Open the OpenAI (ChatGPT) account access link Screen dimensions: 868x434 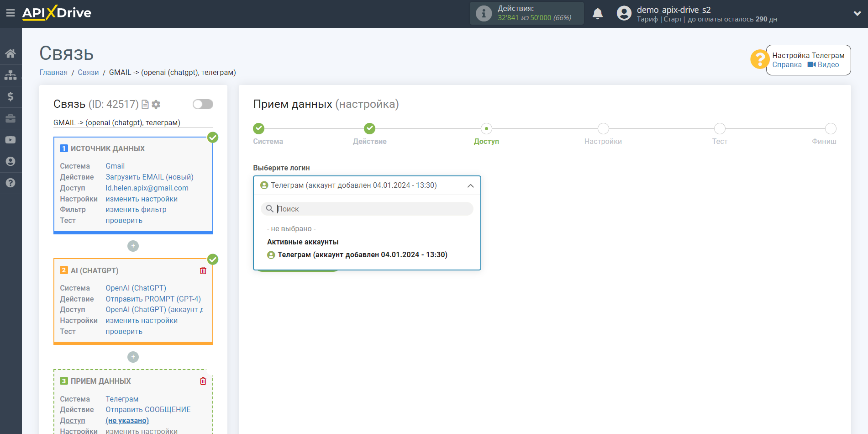pyautogui.click(x=154, y=309)
